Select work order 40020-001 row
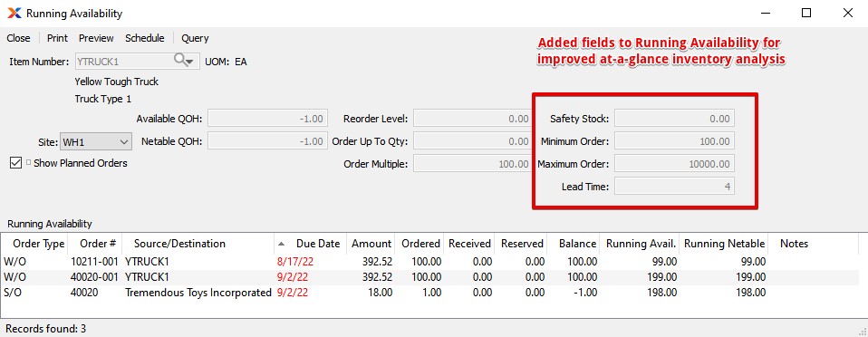Screen dimensions: 868x337 (429, 276)
